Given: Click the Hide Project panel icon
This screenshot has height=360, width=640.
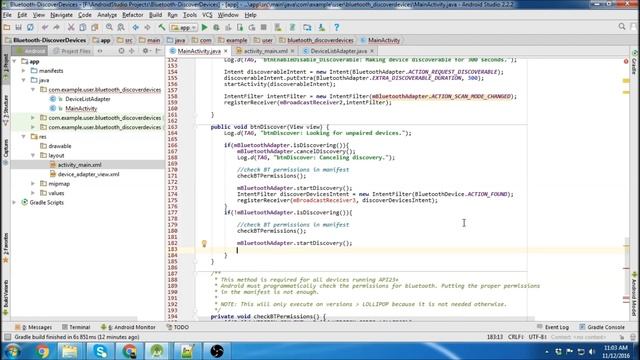Looking at the screenshot, I should pos(158,51).
